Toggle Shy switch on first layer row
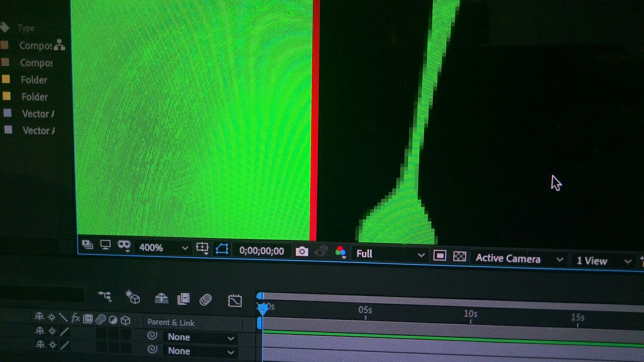 (x=40, y=330)
